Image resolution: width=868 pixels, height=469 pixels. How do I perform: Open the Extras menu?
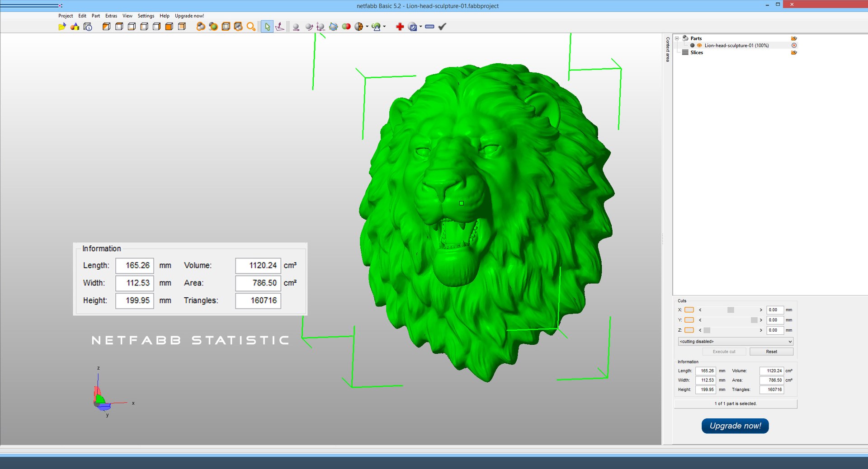click(111, 16)
